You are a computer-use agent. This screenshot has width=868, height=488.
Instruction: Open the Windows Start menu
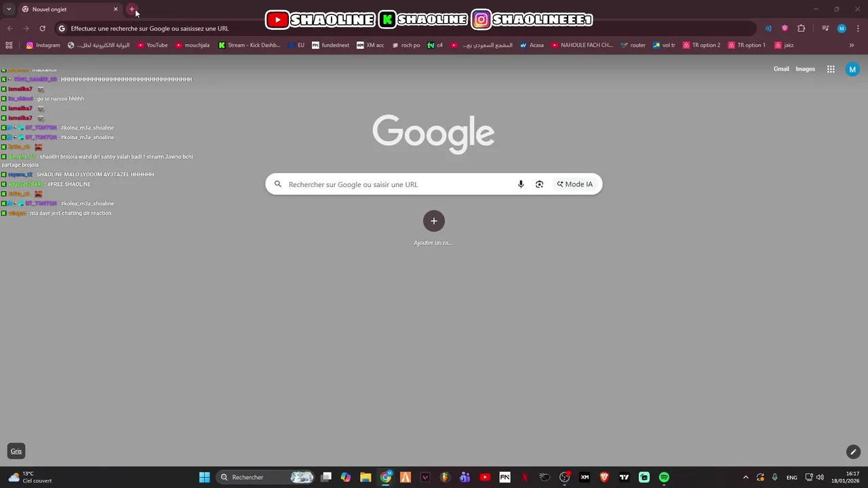coord(204,477)
